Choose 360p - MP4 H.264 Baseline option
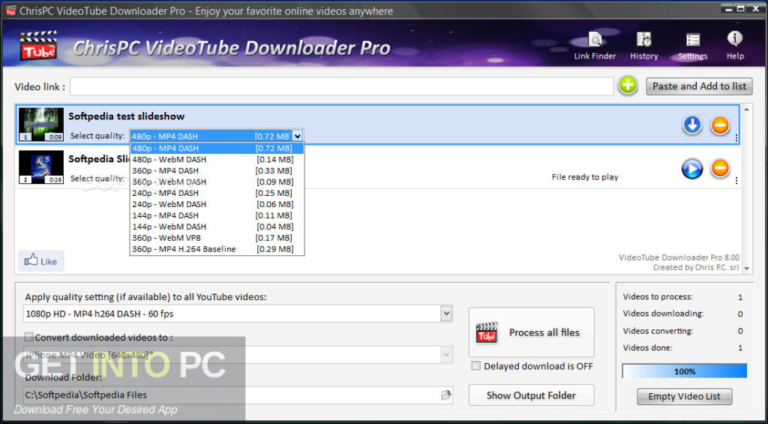The height and width of the screenshot is (424, 768). (x=217, y=249)
